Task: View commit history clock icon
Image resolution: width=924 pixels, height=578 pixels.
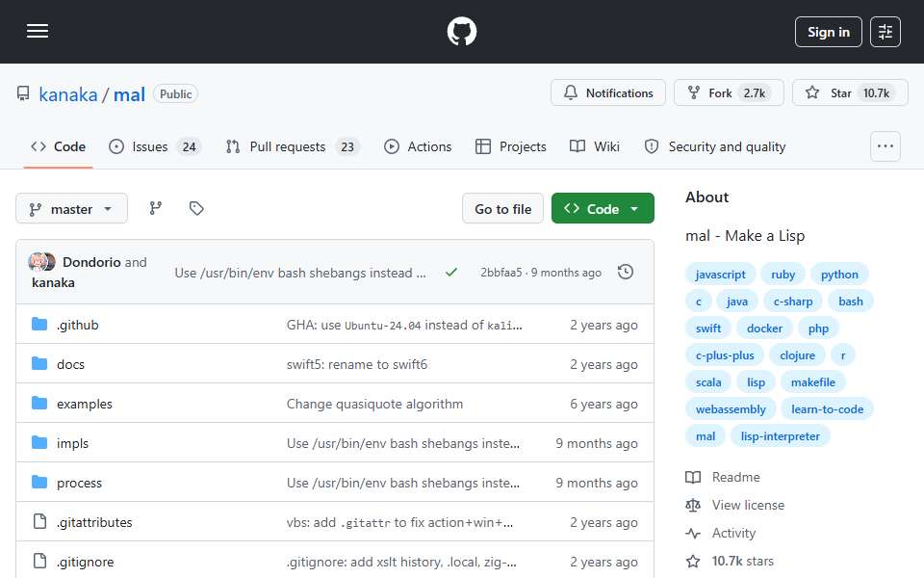Action: coord(626,272)
